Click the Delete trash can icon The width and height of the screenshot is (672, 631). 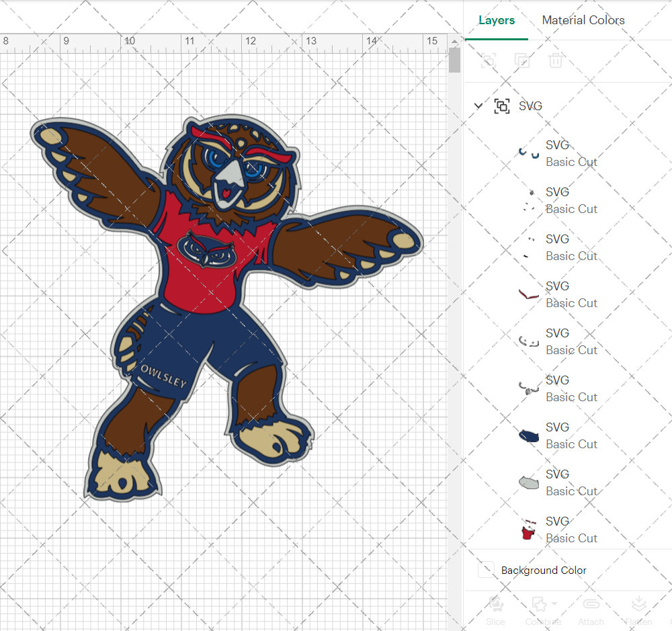tap(556, 60)
